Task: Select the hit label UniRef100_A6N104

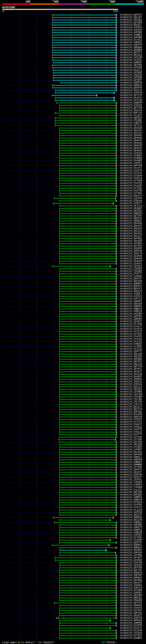Action: tap(131, 85)
